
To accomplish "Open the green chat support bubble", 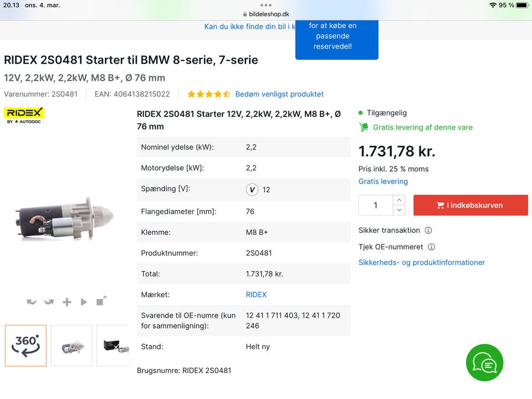I will tap(484, 362).
